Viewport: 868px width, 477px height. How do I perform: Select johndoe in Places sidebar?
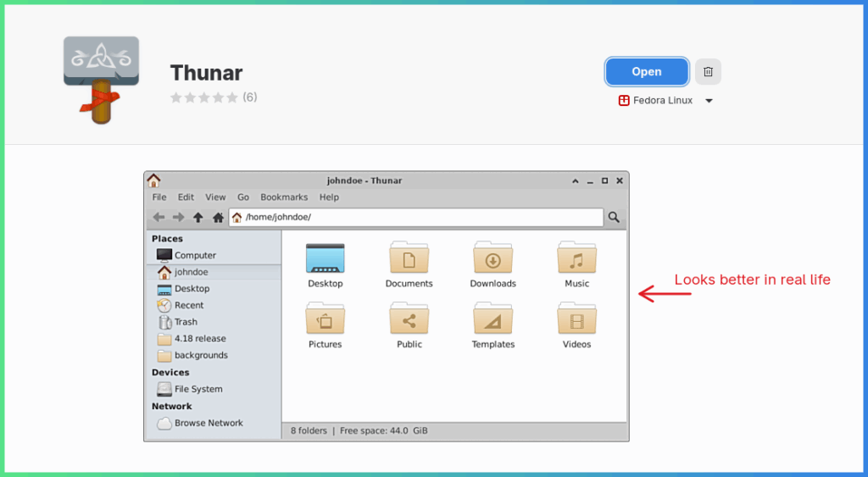(x=214, y=272)
